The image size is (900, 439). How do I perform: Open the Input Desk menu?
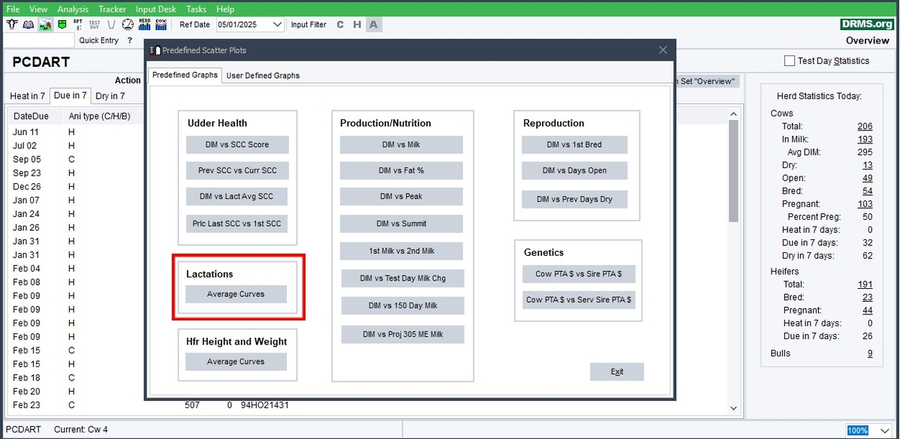point(156,9)
